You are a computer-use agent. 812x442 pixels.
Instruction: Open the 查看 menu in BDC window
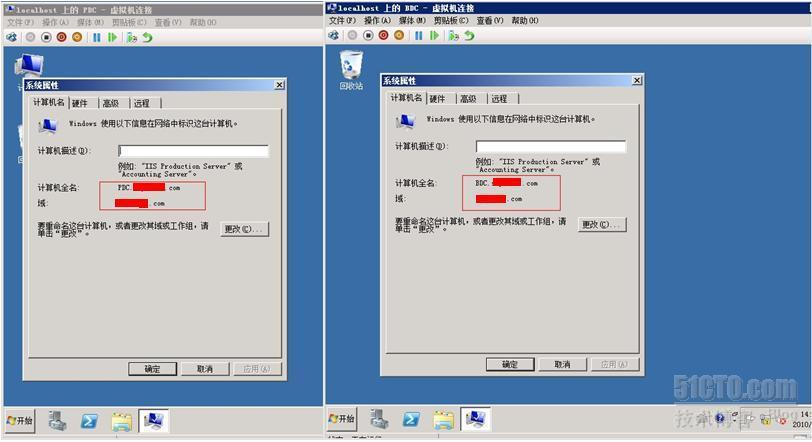coord(489,21)
